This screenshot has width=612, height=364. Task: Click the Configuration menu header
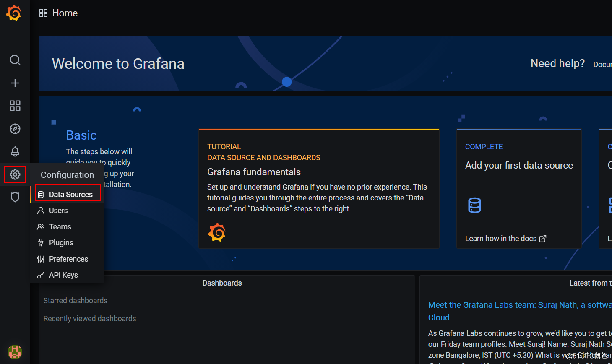67,175
